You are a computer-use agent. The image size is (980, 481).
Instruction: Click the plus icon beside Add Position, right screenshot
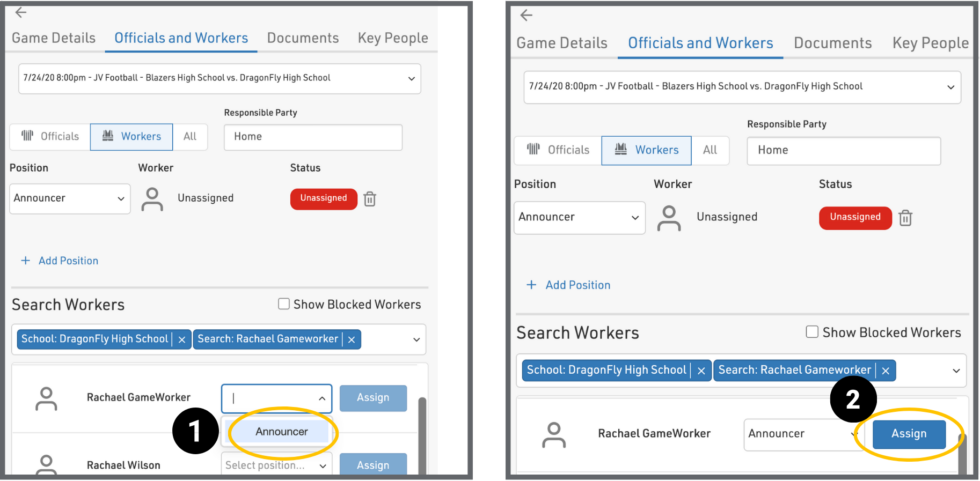531,285
